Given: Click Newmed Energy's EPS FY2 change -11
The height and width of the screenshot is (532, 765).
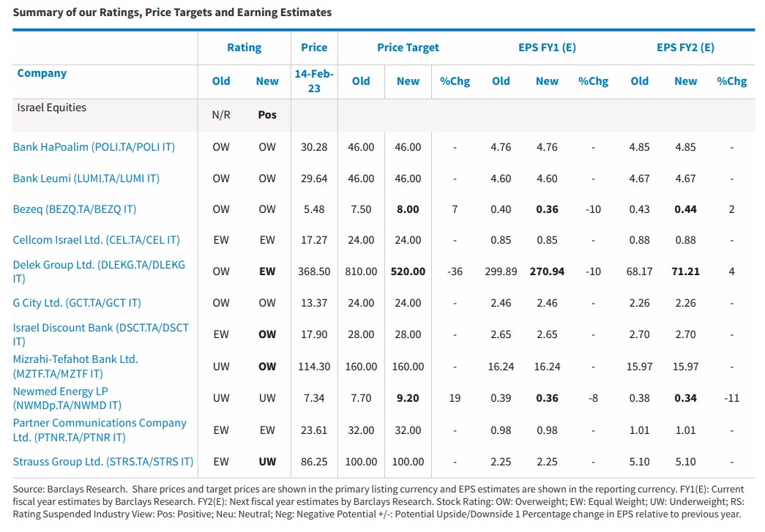Looking at the screenshot, I should click(732, 398).
